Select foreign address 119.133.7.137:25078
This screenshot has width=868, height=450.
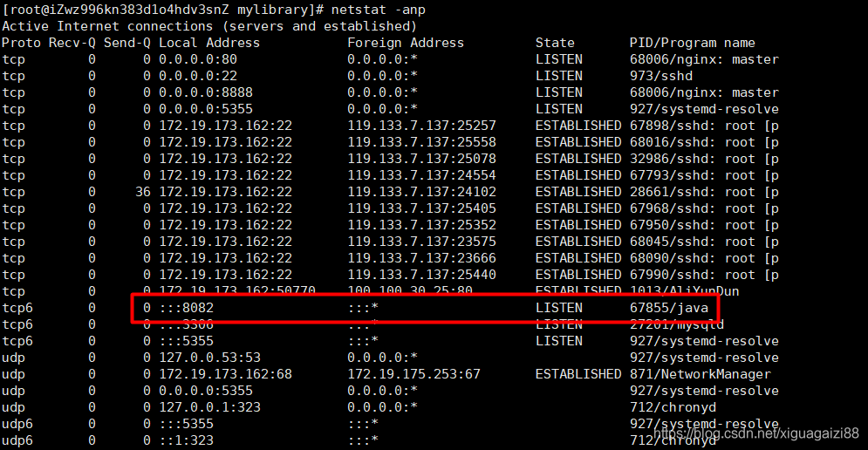tap(421, 159)
